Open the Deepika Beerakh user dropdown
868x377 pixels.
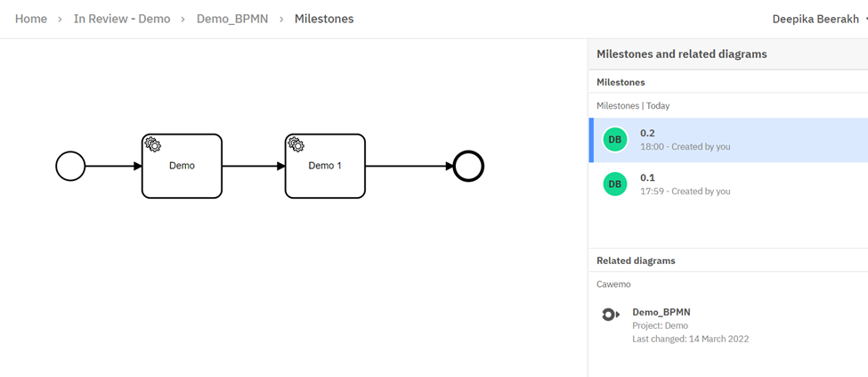[x=817, y=19]
